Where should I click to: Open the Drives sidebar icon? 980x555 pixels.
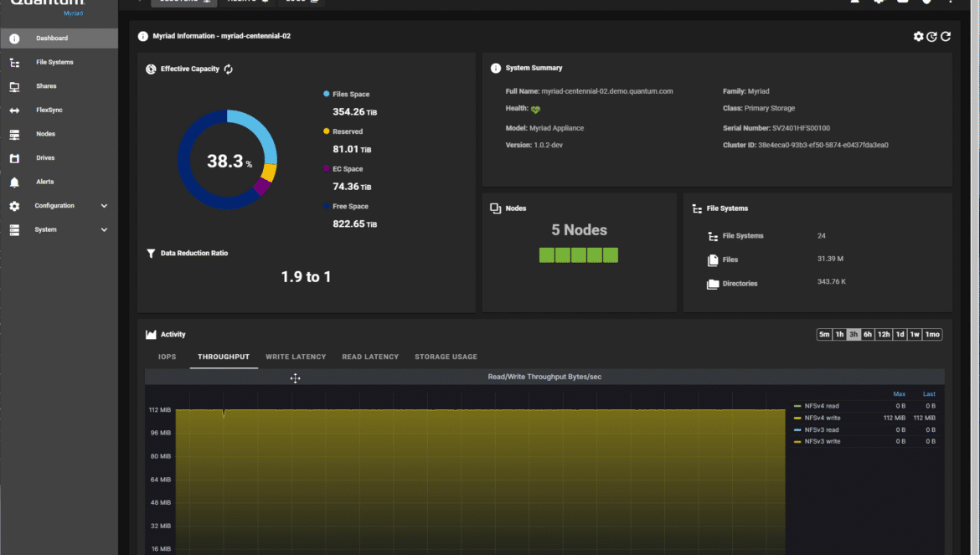point(14,158)
